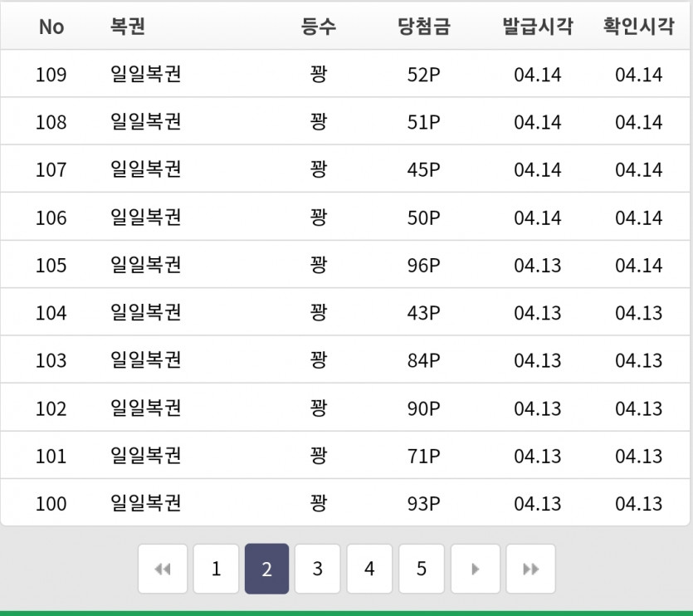Viewport: 693px width, 616px height.
Task: Click issue date 04.14 in row 107
Action: coord(538,170)
